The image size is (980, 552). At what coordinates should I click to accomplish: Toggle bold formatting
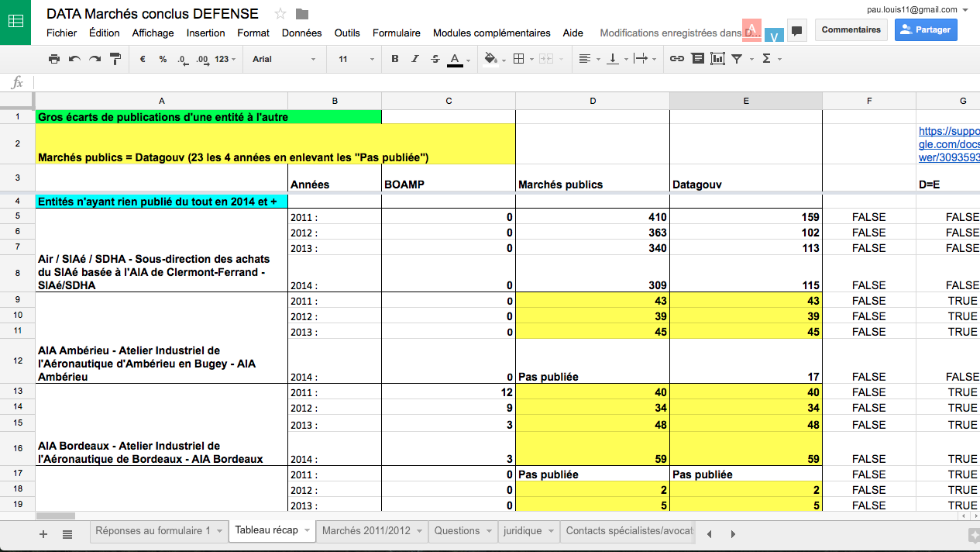coord(395,59)
